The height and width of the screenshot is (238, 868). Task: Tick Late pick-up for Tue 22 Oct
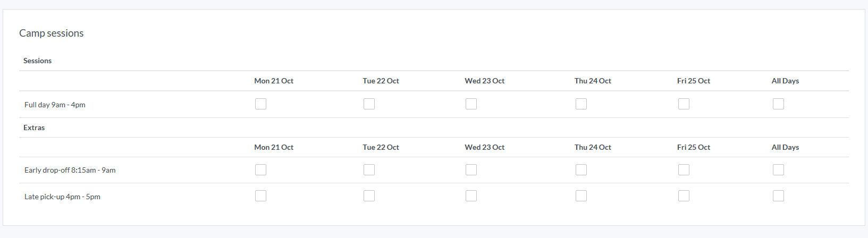click(369, 196)
